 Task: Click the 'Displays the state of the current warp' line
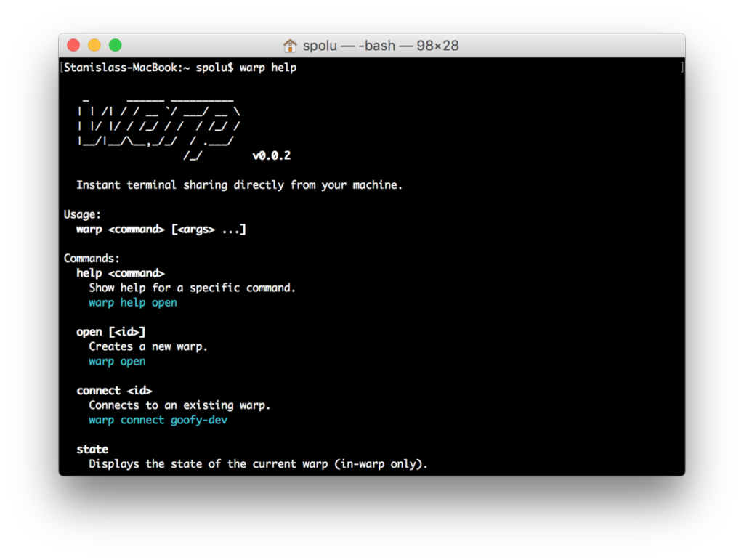pos(258,464)
